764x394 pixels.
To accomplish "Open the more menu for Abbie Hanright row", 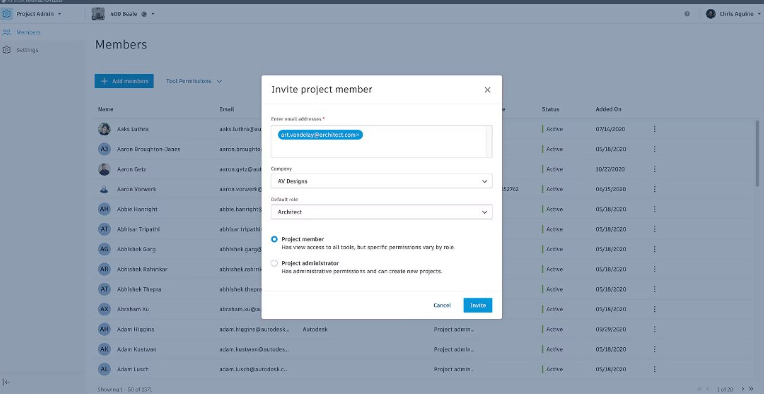I will 654,209.
